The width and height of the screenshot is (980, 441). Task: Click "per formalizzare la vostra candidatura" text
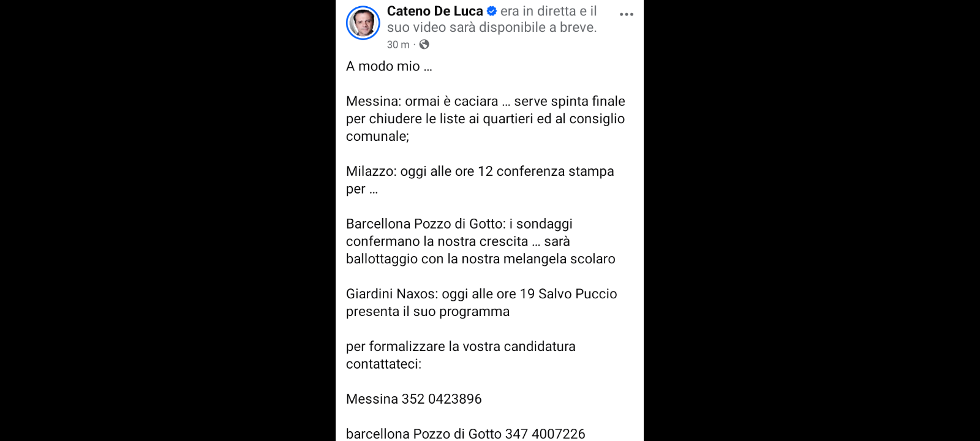pos(461,347)
